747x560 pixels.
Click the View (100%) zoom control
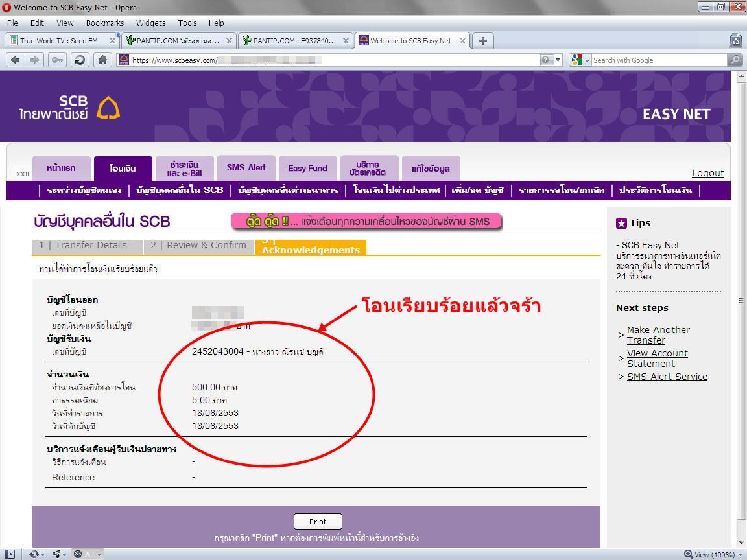click(713, 554)
